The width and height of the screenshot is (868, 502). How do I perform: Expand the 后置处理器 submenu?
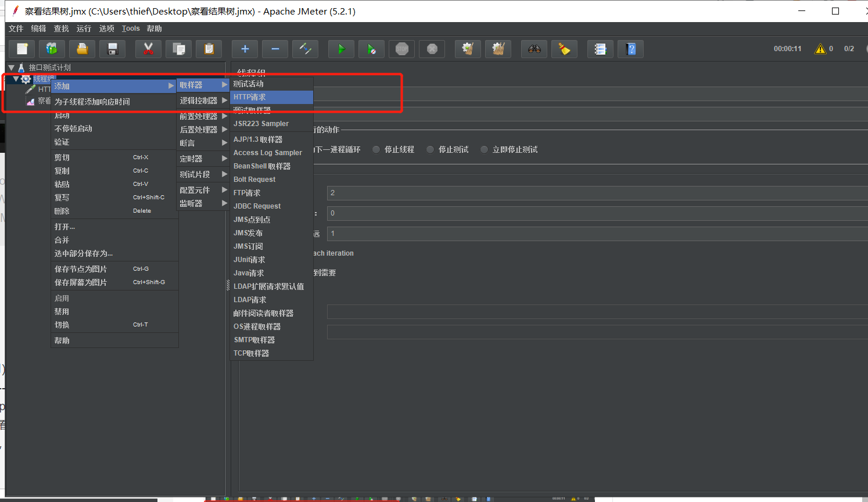pyautogui.click(x=203, y=130)
